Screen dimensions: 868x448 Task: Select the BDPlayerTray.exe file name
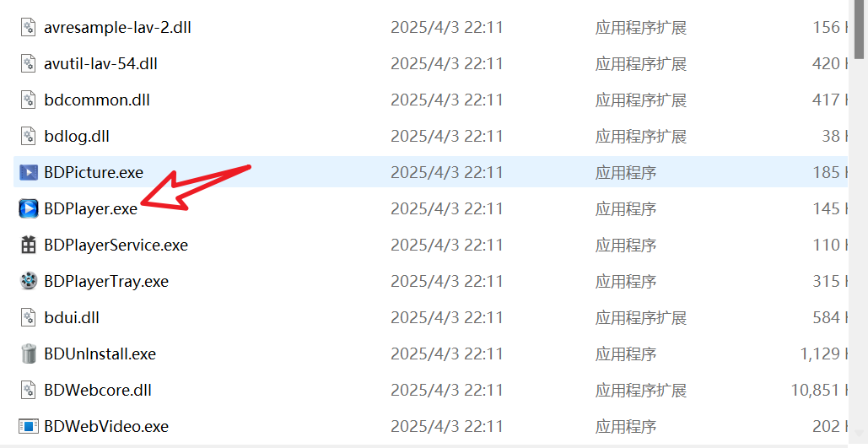pos(106,281)
